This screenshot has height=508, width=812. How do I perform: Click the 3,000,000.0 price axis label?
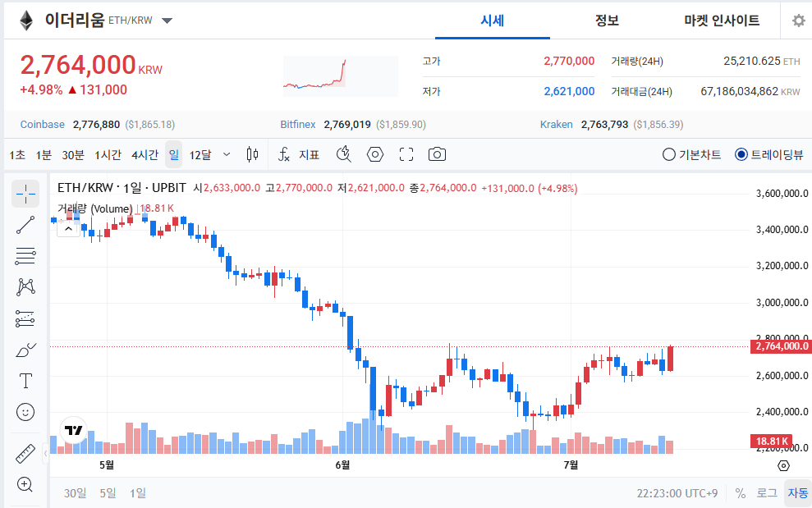click(x=782, y=302)
